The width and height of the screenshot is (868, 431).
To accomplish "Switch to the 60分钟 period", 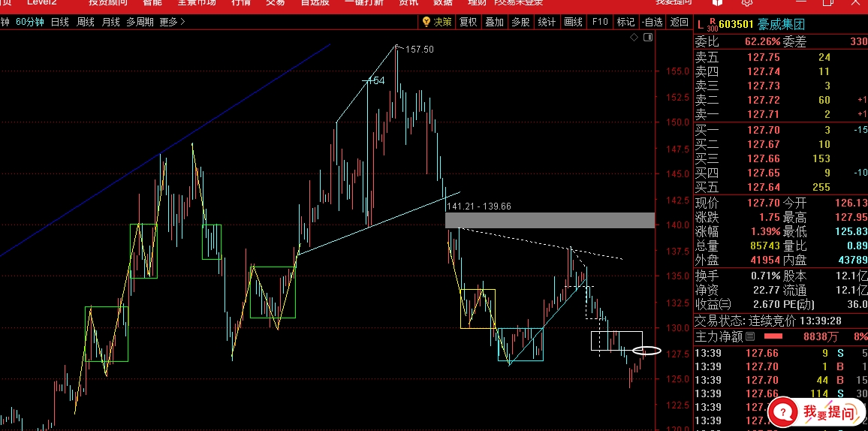I will [x=29, y=22].
